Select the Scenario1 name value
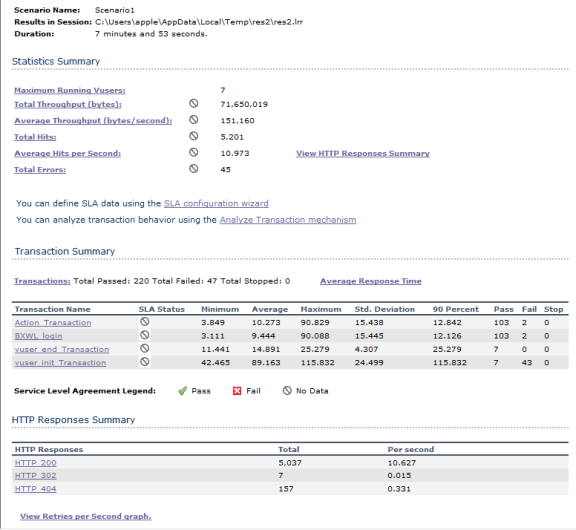 [115, 10]
